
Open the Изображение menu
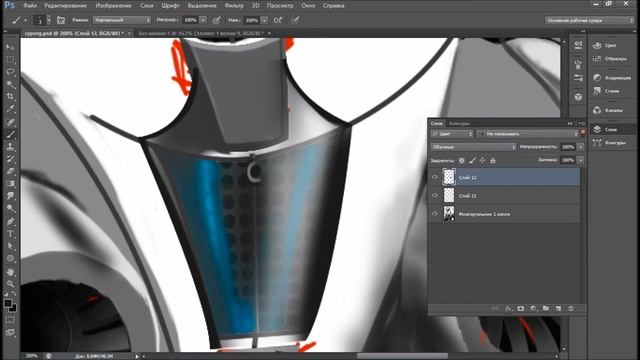[x=113, y=6]
